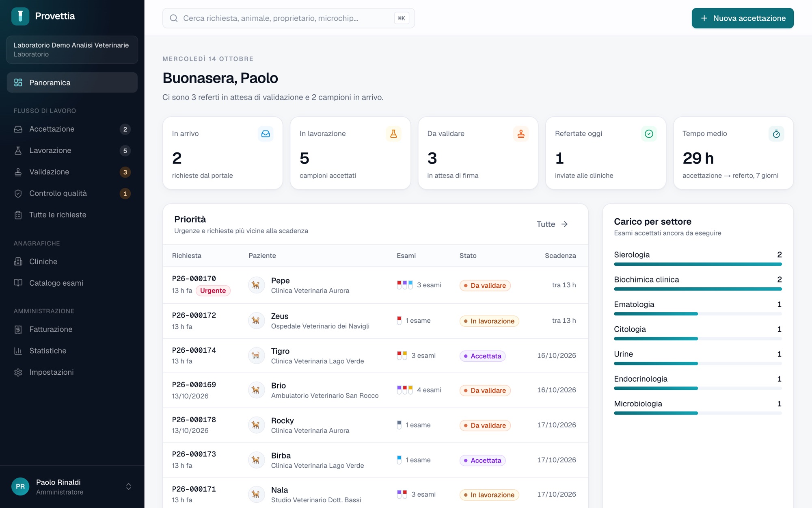Click the PR user avatar
This screenshot has height=508, width=812.
20,486
